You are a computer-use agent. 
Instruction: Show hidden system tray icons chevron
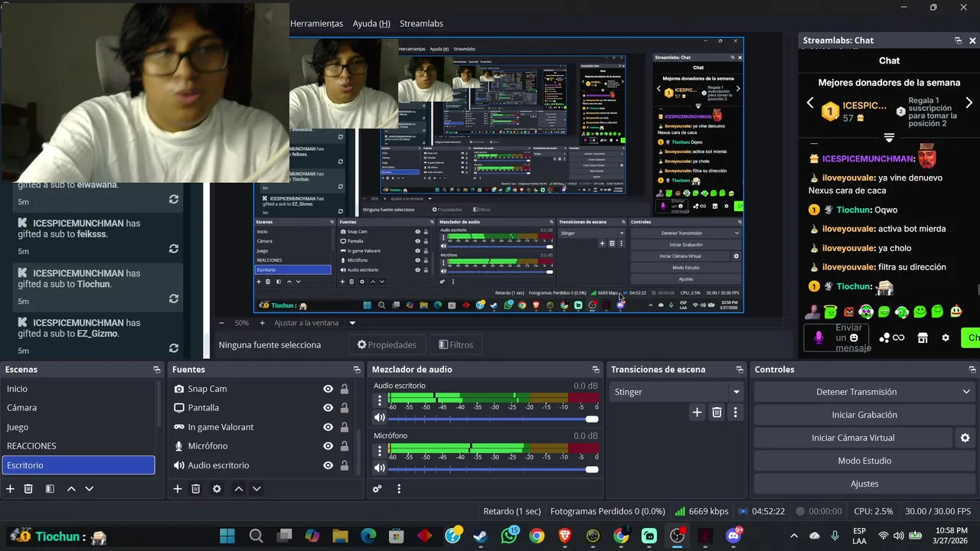[794, 536]
